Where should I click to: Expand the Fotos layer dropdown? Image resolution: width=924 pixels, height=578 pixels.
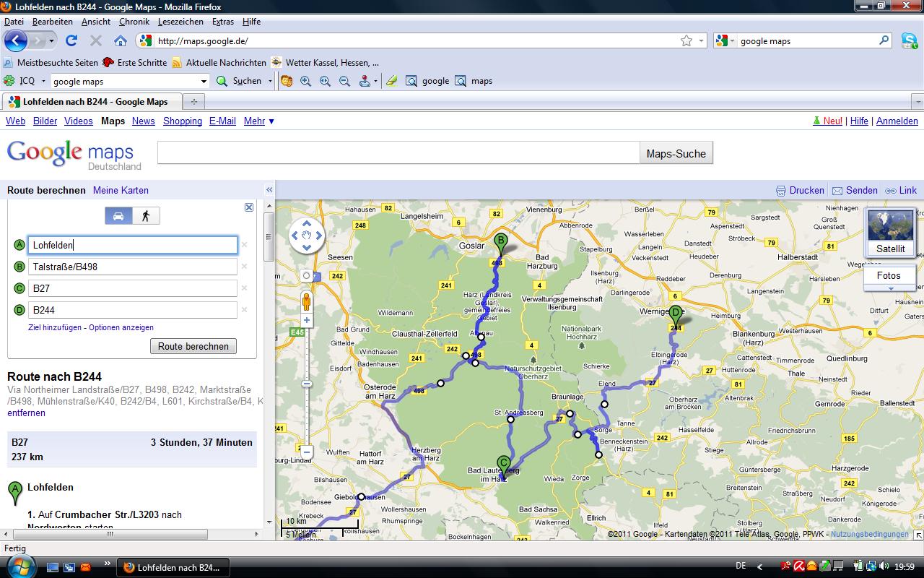click(890, 288)
